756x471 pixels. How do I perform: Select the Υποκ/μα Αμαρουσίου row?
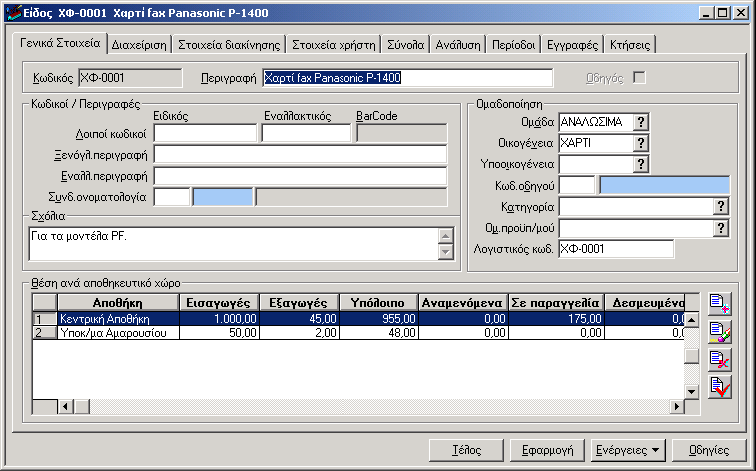coord(358,333)
